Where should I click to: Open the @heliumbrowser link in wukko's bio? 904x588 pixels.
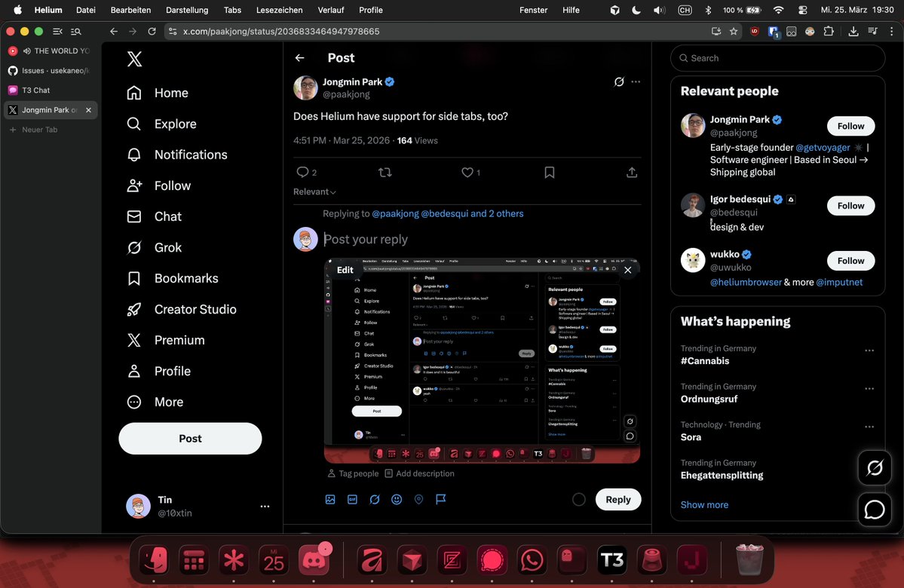click(x=746, y=282)
